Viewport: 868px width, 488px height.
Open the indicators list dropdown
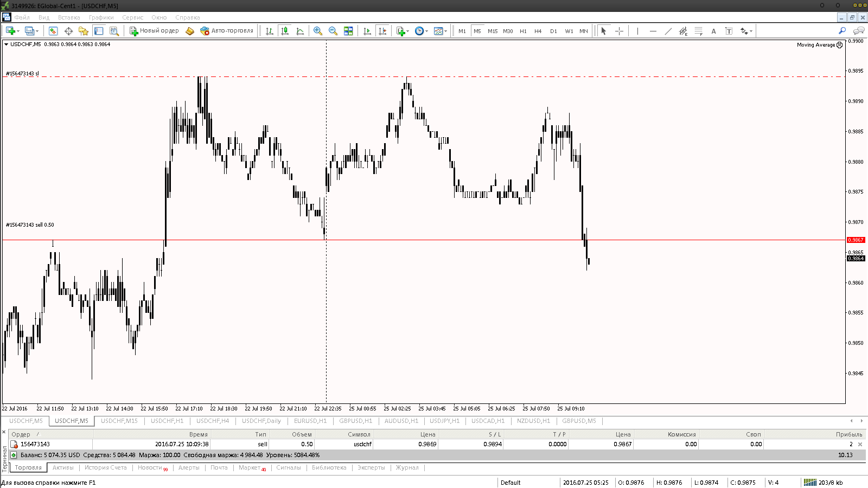click(x=403, y=31)
